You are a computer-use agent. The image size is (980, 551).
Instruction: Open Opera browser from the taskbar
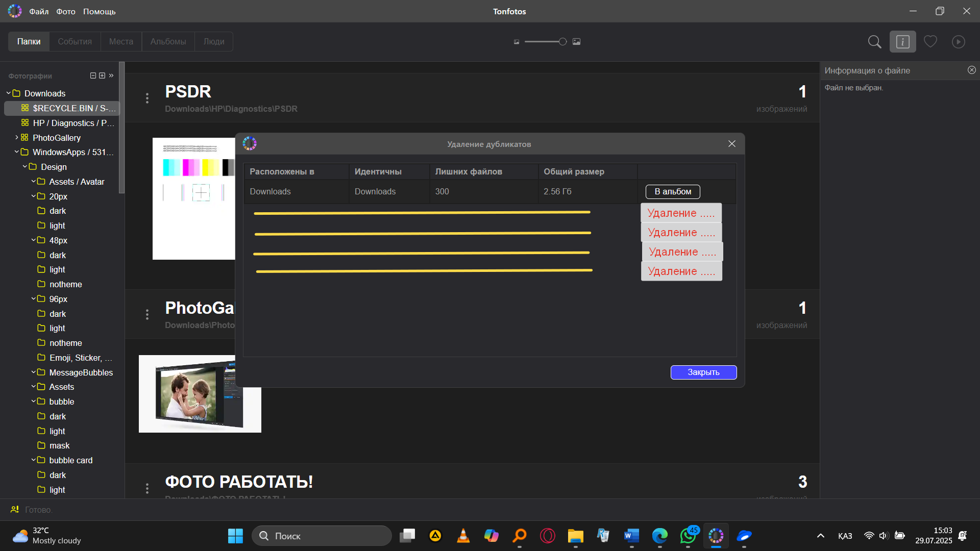click(x=547, y=536)
